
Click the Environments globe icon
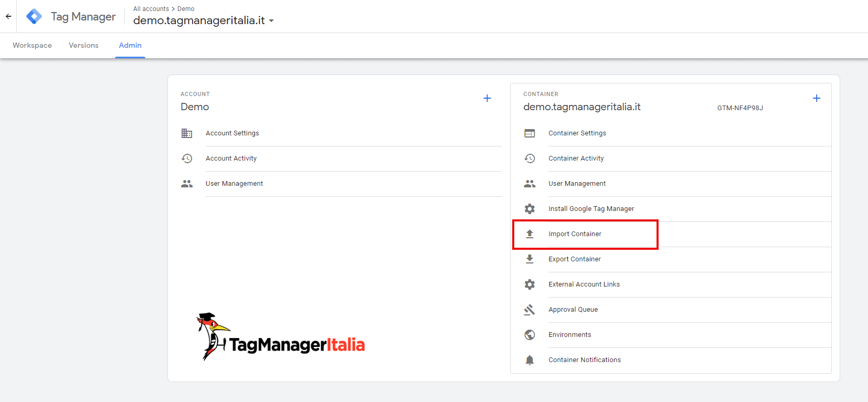[x=530, y=335]
